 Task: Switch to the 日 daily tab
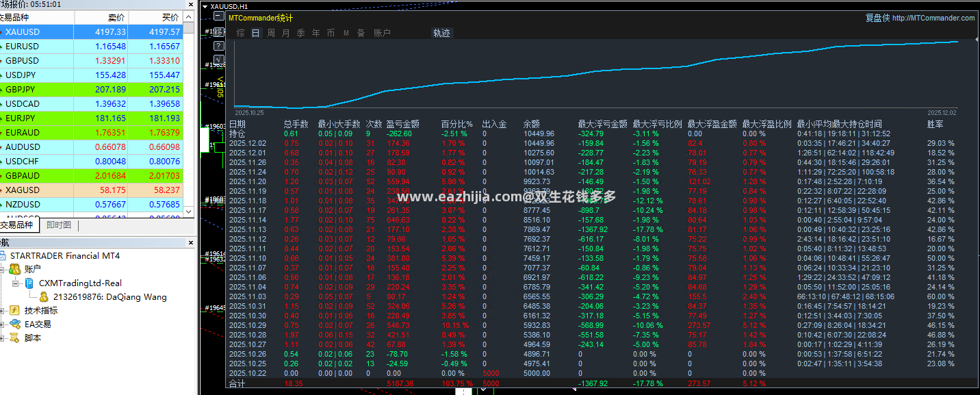[256, 33]
